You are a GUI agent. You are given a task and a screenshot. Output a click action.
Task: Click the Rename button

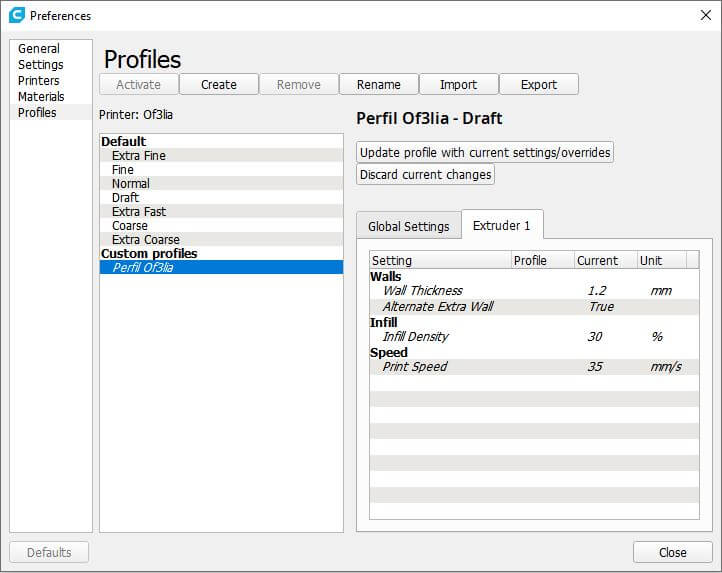(x=378, y=85)
